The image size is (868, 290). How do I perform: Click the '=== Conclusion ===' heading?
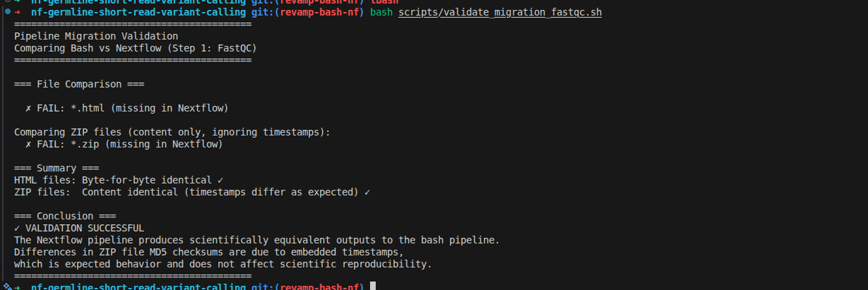tap(65, 216)
